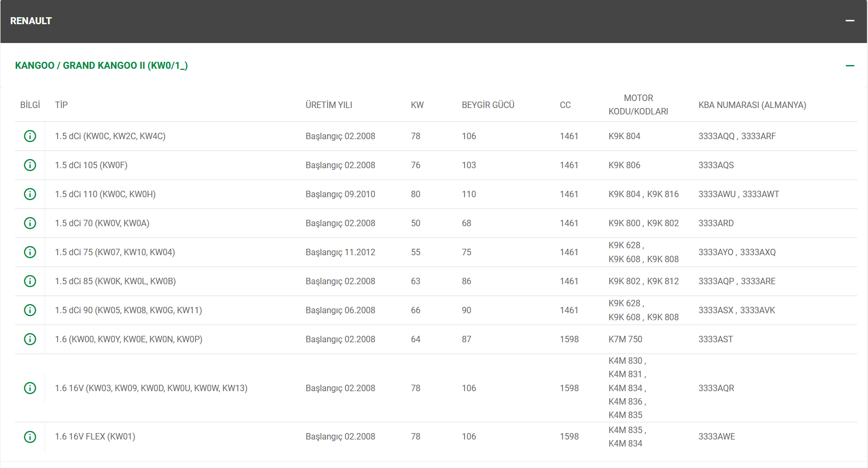Collapse the RENAULT section with minus icon

pos(850,21)
